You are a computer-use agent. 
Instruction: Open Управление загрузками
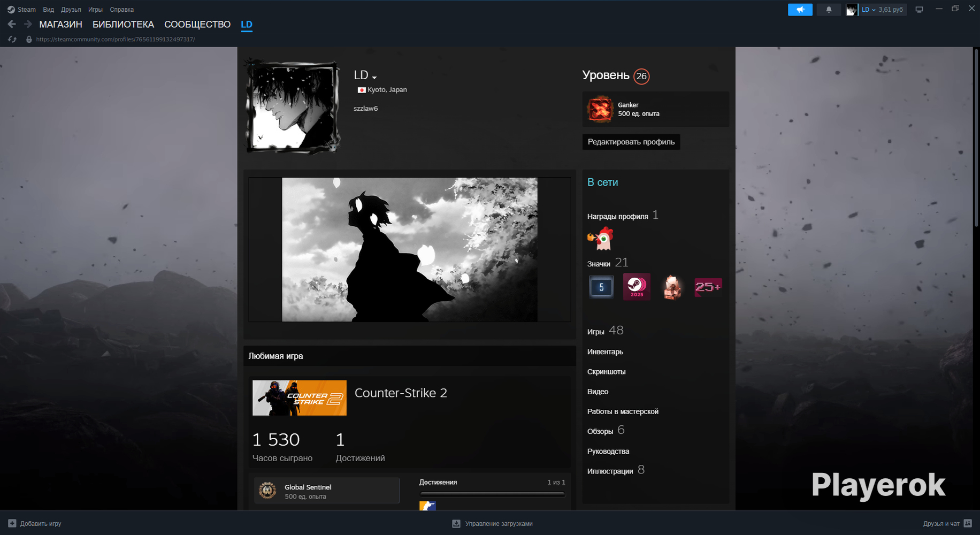(499, 524)
